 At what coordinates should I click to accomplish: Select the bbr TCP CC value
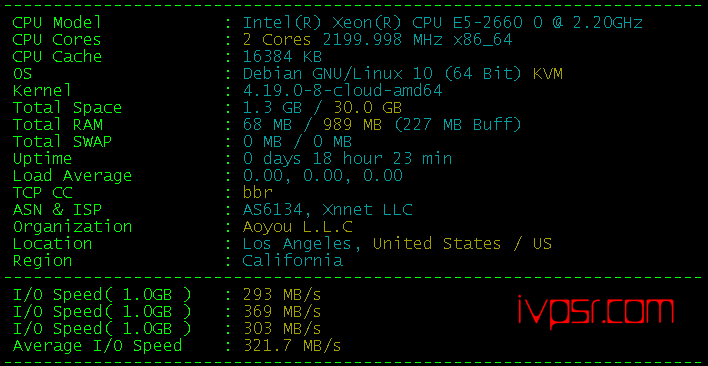pos(257,193)
